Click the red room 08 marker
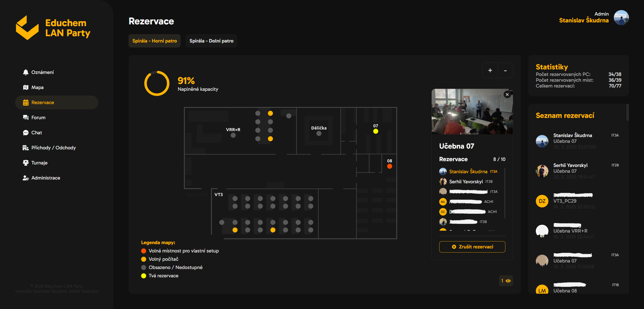This screenshot has height=309, width=644. tap(389, 166)
